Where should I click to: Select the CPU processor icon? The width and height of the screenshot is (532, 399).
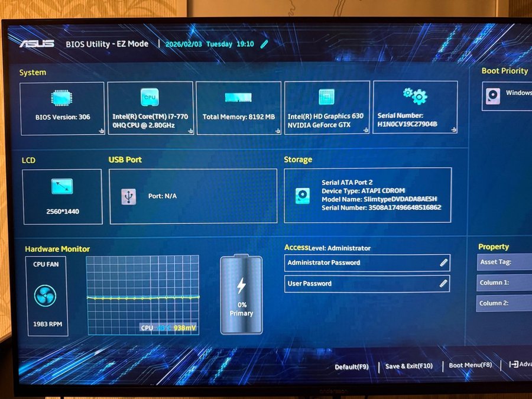[x=150, y=97]
